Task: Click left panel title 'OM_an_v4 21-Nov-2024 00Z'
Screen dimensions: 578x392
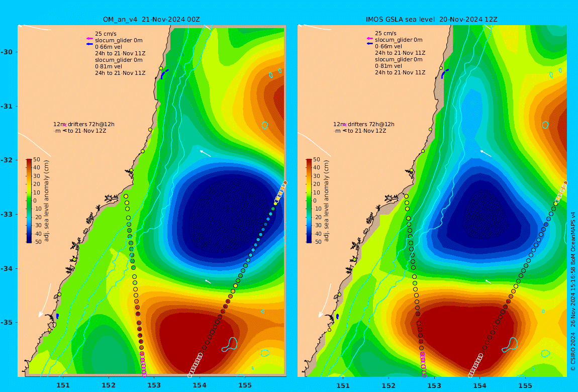Action: (151, 19)
